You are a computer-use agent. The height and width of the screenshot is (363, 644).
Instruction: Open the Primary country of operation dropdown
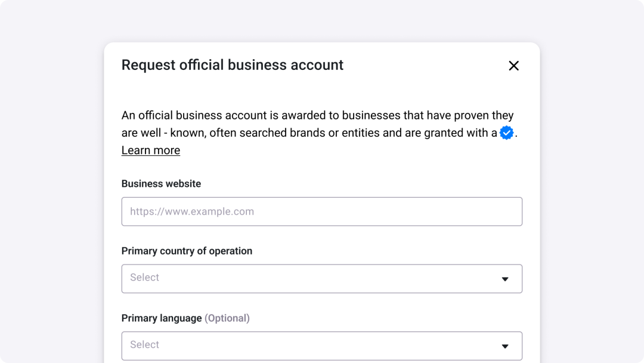(321, 278)
